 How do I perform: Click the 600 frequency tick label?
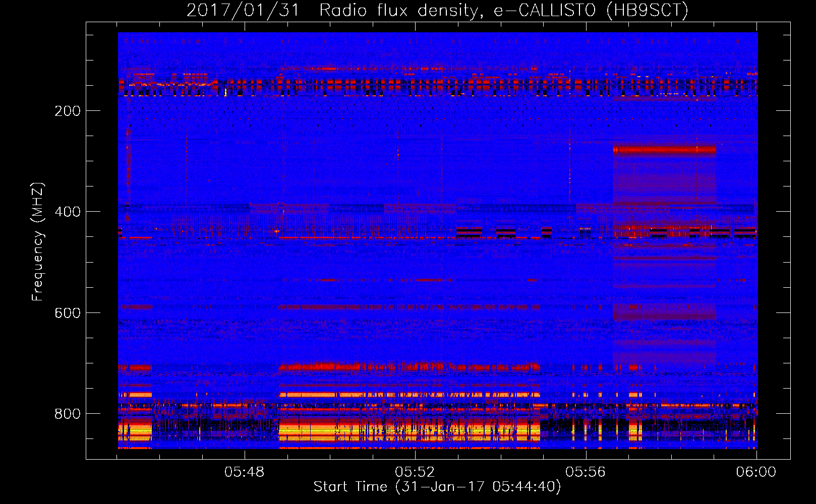click(68, 313)
